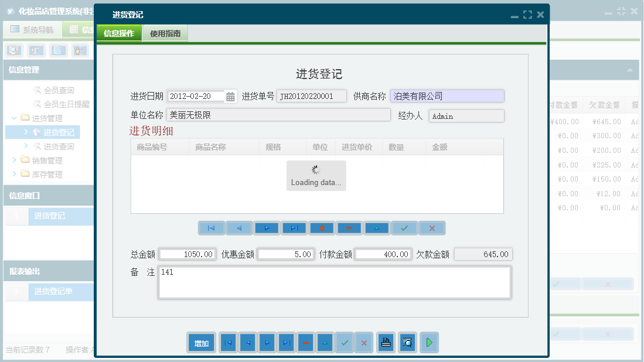
Task: Select the green triangle edit icon
Action: click(376, 228)
